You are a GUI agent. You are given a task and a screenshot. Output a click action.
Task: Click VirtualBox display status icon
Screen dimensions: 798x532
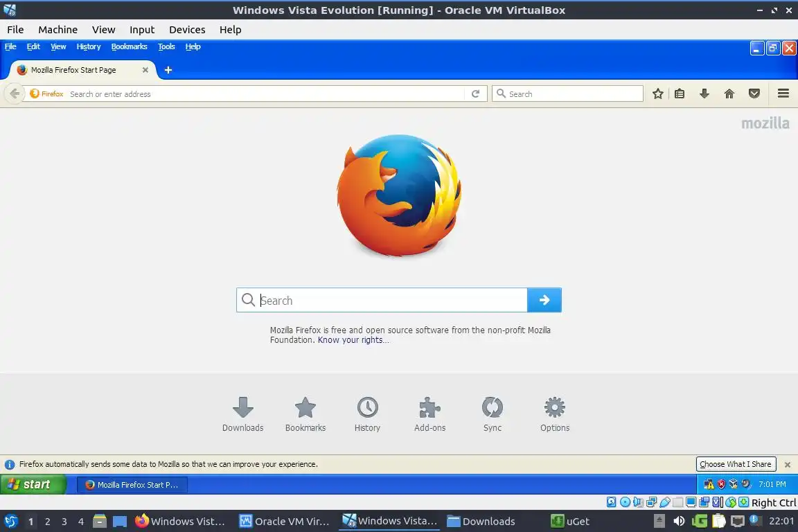691,502
